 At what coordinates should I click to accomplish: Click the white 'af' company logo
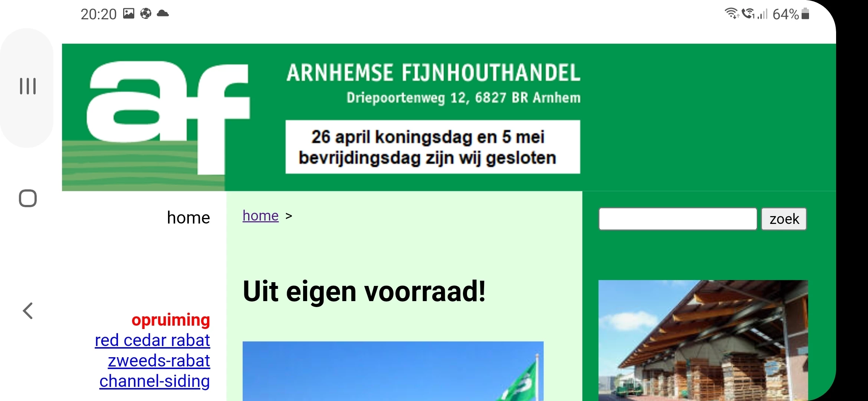(x=168, y=117)
